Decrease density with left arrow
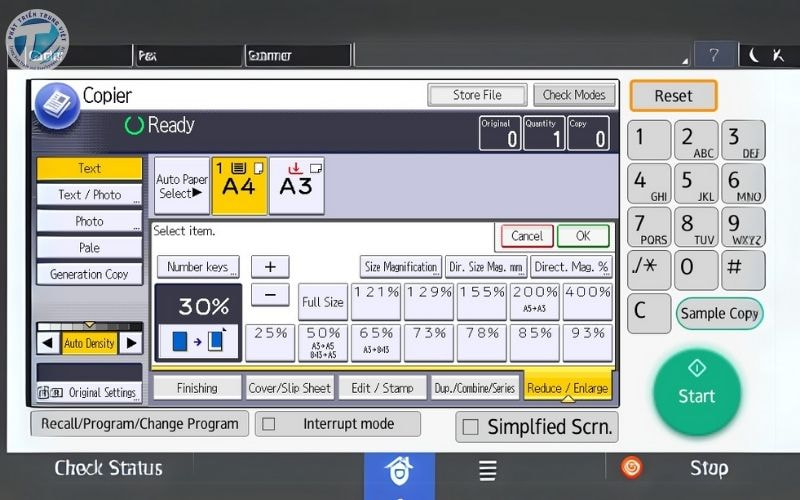 point(48,343)
